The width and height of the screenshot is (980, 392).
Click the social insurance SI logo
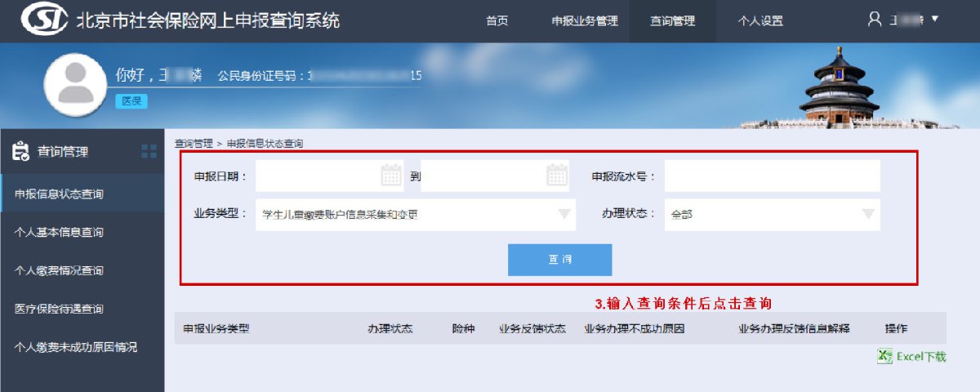pos(44,20)
